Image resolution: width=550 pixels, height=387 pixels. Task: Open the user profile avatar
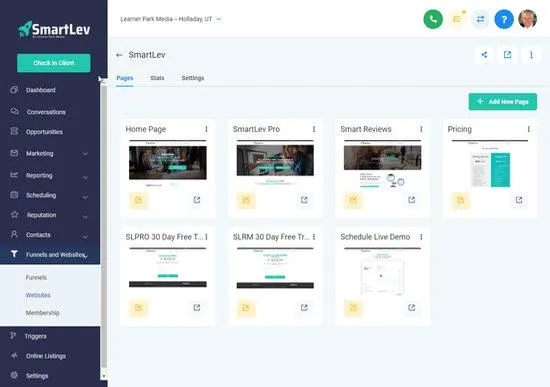tap(528, 19)
